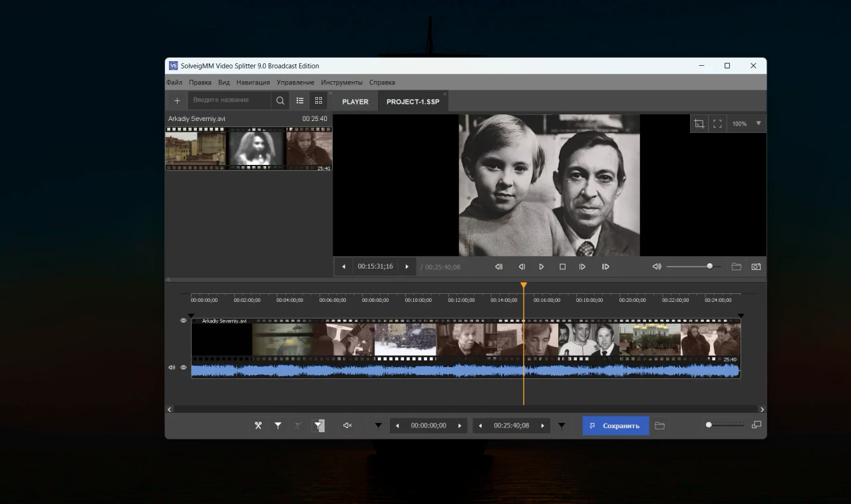The image size is (851, 504).
Task: Take a snapshot with the camera icon
Action: tap(756, 267)
